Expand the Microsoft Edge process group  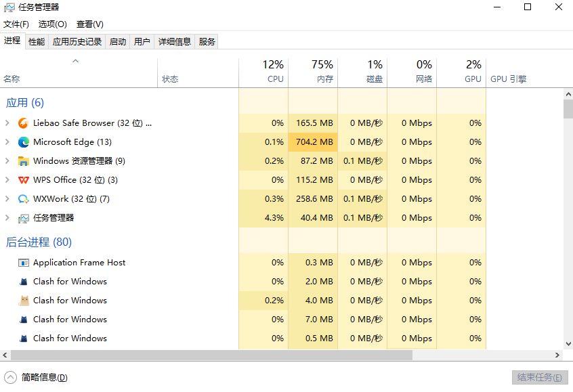pos(7,142)
